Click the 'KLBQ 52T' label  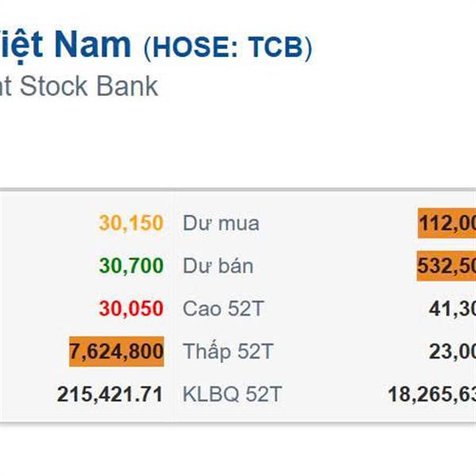[x=232, y=393]
